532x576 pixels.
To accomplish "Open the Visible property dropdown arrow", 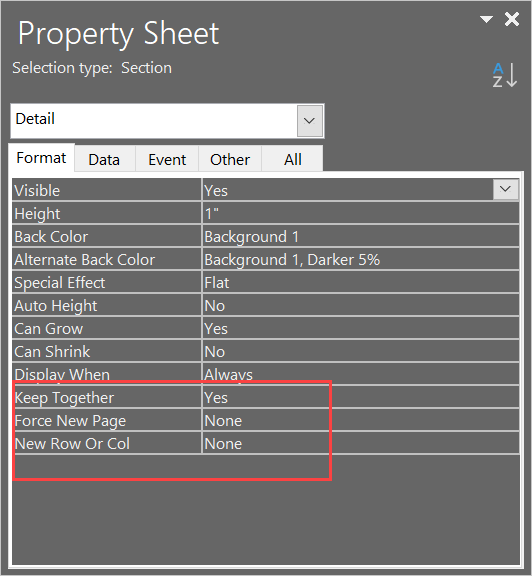I will [x=506, y=189].
